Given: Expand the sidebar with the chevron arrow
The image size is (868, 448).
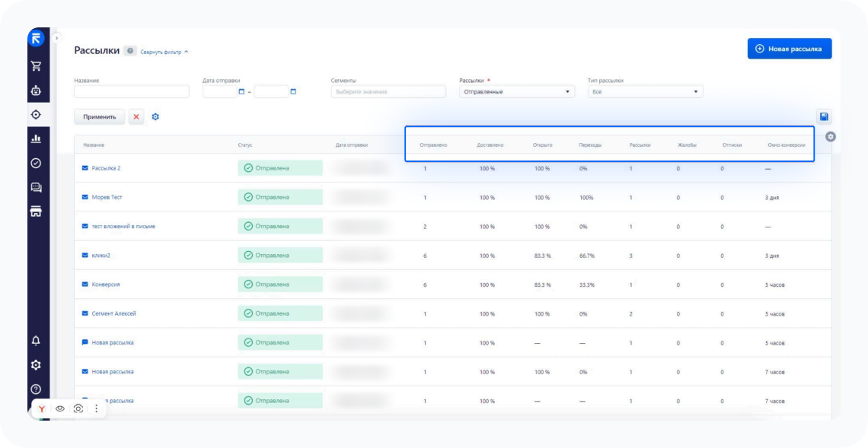Looking at the screenshot, I should coord(56,38).
